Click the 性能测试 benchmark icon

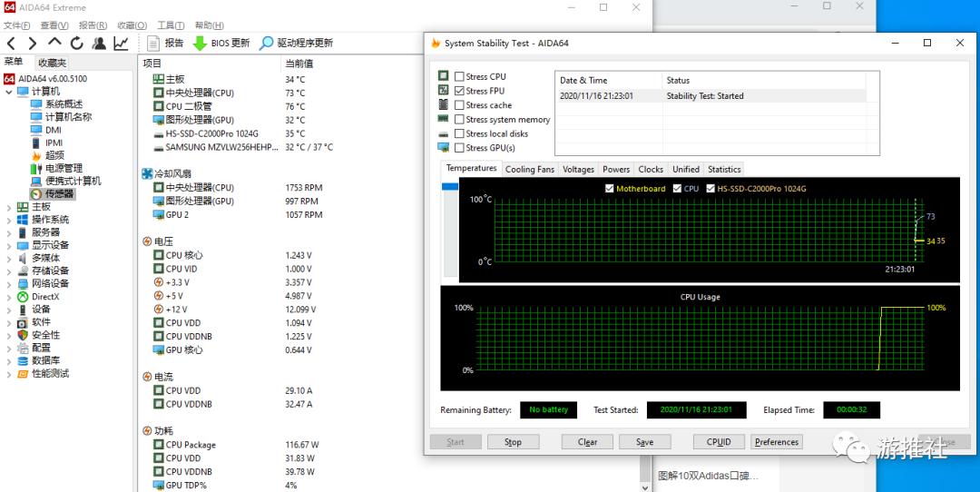tap(23, 373)
